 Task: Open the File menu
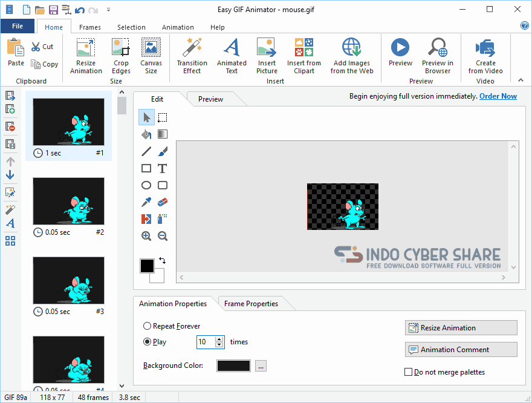click(18, 26)
